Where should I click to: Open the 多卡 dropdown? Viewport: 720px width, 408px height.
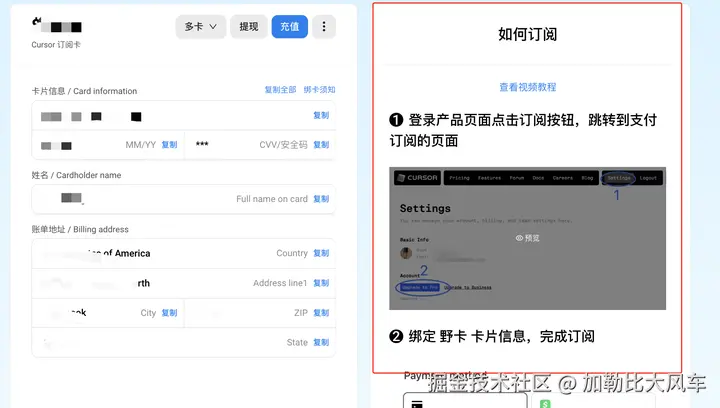click(201, 27)
